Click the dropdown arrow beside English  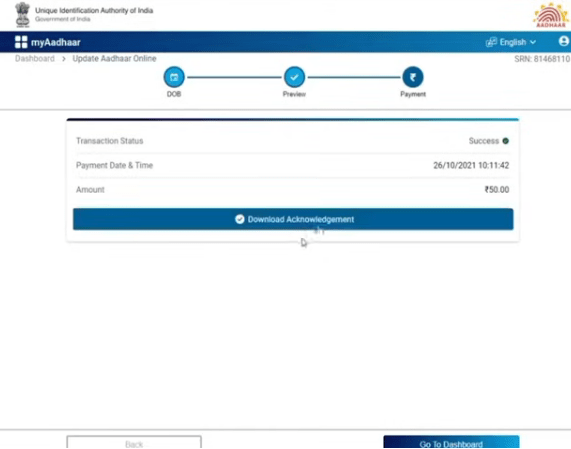pos(533,42)
